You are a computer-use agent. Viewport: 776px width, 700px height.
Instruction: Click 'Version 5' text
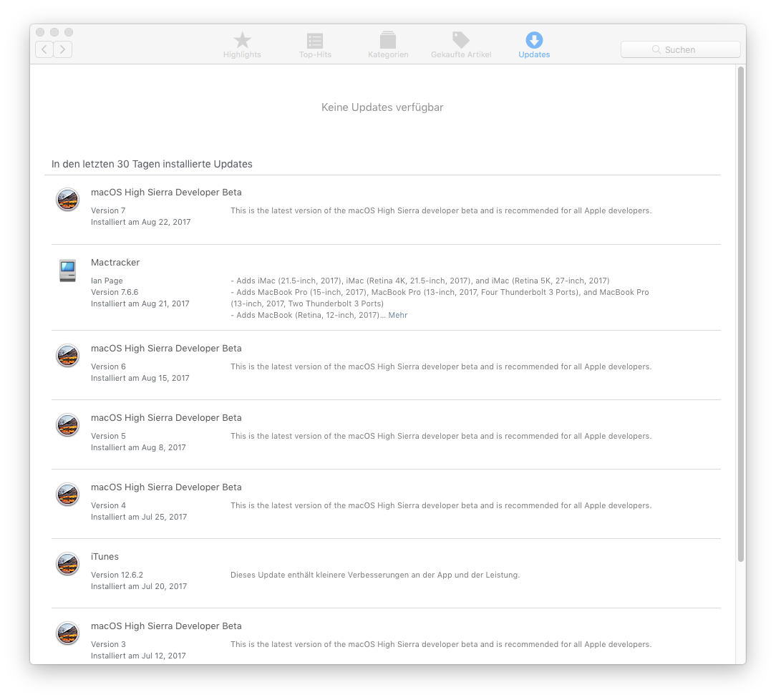pyautogui.click(x=108, y=436)
